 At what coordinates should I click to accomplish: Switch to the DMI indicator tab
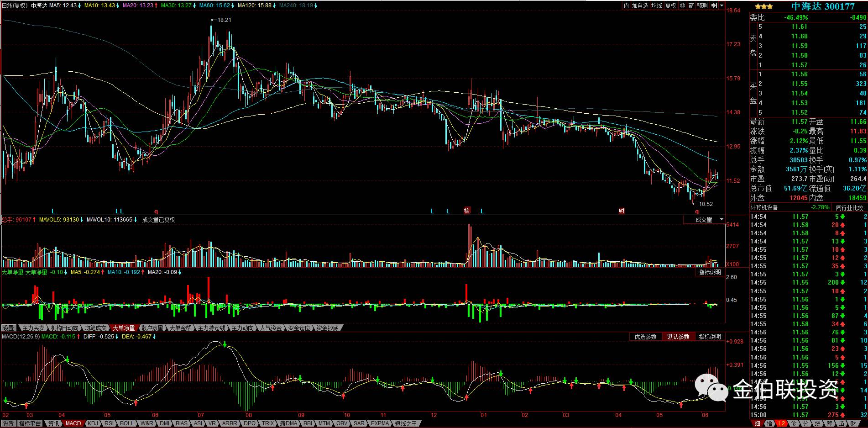165,423
